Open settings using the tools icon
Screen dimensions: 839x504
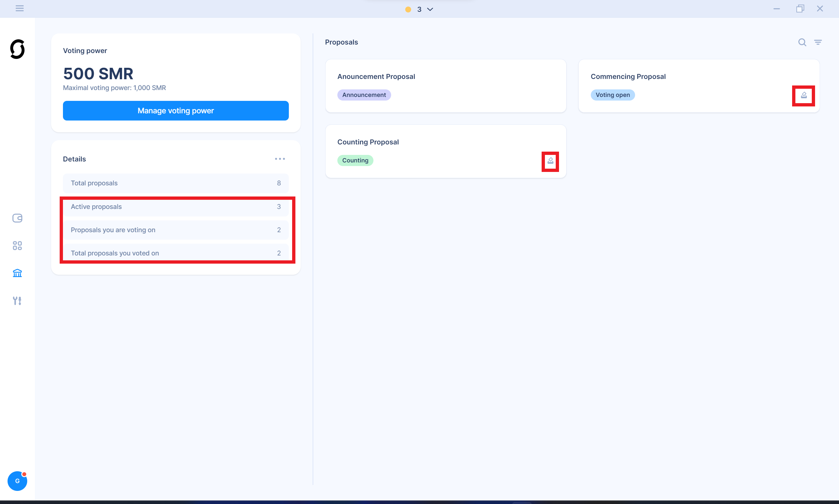pos(17,301)
